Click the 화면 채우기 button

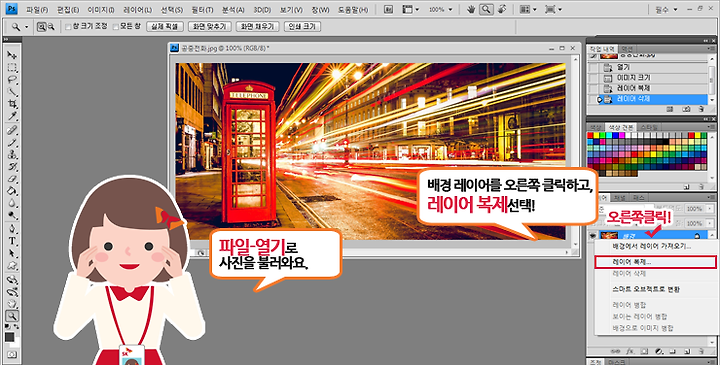coord(258,27)
